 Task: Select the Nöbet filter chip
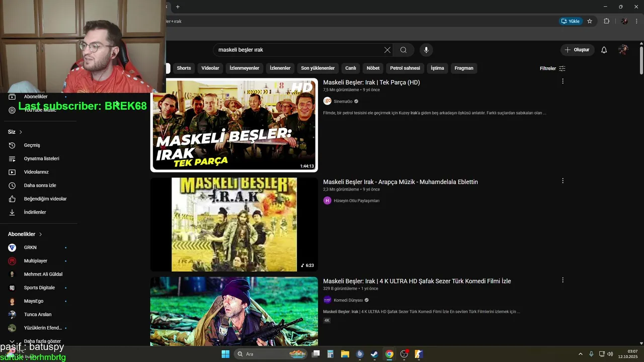click(x=373, y=68)
